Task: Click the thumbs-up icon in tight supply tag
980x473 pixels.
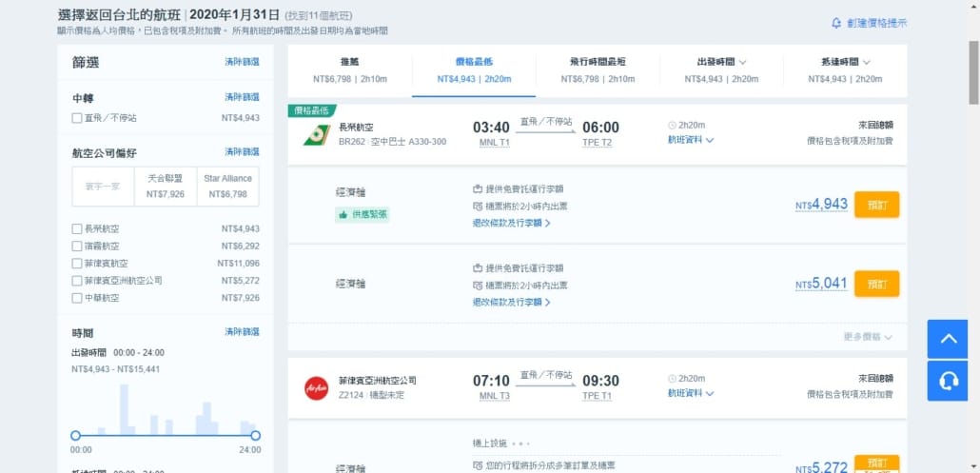Action: [343, 214]
